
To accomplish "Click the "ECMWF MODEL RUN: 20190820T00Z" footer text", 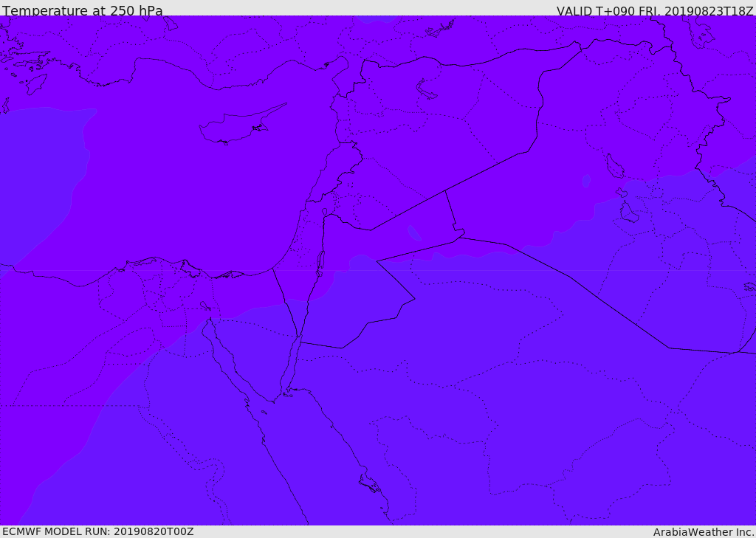I will (x=98, y=531).
